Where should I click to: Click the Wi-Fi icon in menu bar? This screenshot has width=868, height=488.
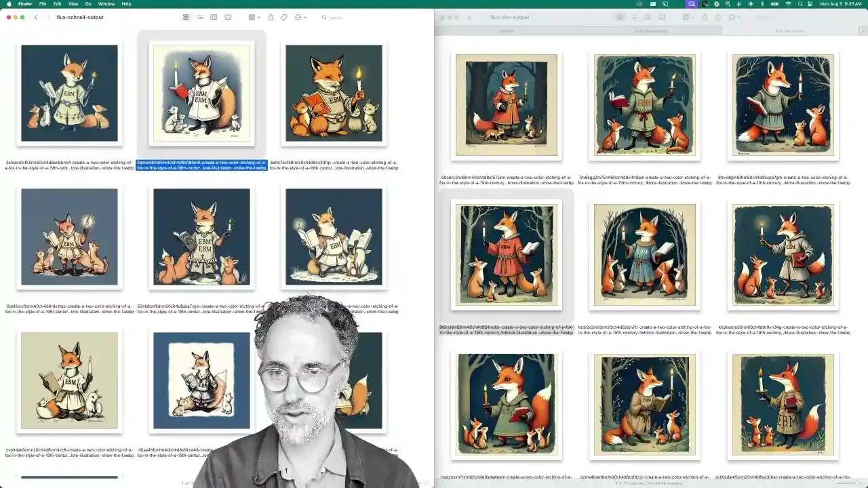(788, 4)
